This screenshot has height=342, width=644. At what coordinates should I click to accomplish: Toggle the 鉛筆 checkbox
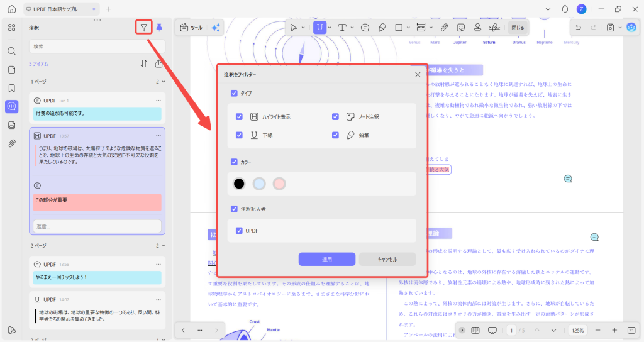[336, 135]
